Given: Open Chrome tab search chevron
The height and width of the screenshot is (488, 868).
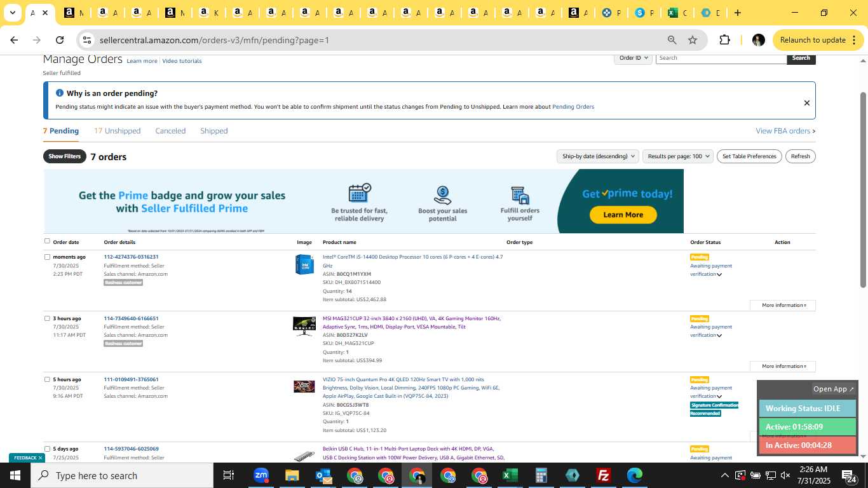Looking at the screenshot, I should coord(12,13).
